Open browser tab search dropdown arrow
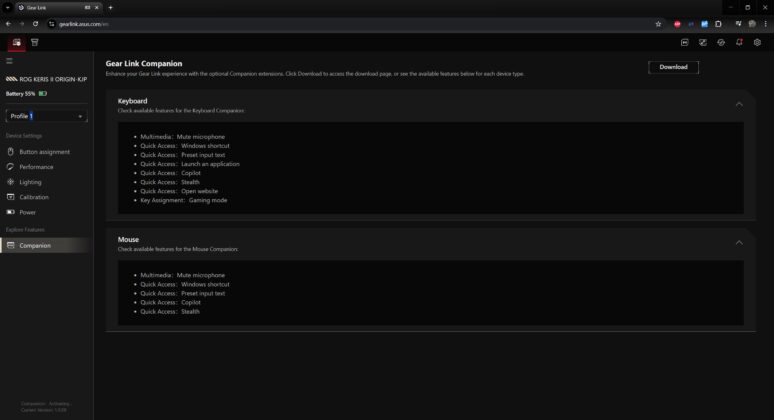This screenshot has height=420, width=774. 8,7
